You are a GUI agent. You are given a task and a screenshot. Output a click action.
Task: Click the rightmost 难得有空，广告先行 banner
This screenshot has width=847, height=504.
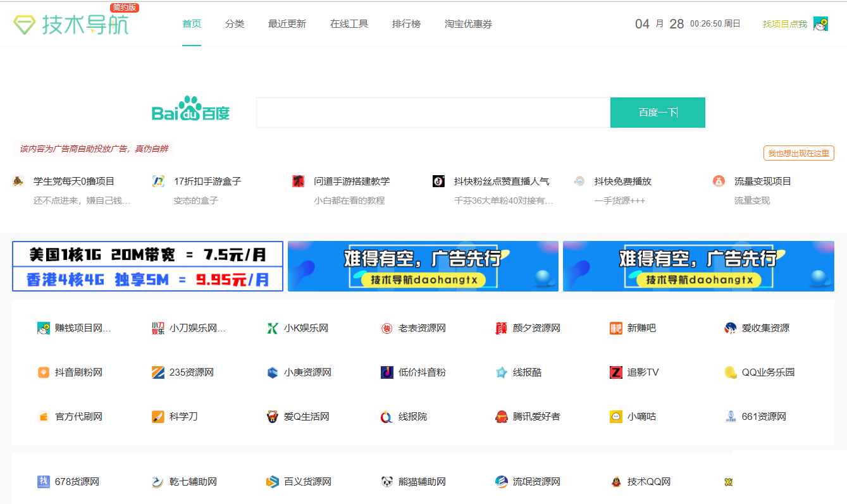pos(698,266)
